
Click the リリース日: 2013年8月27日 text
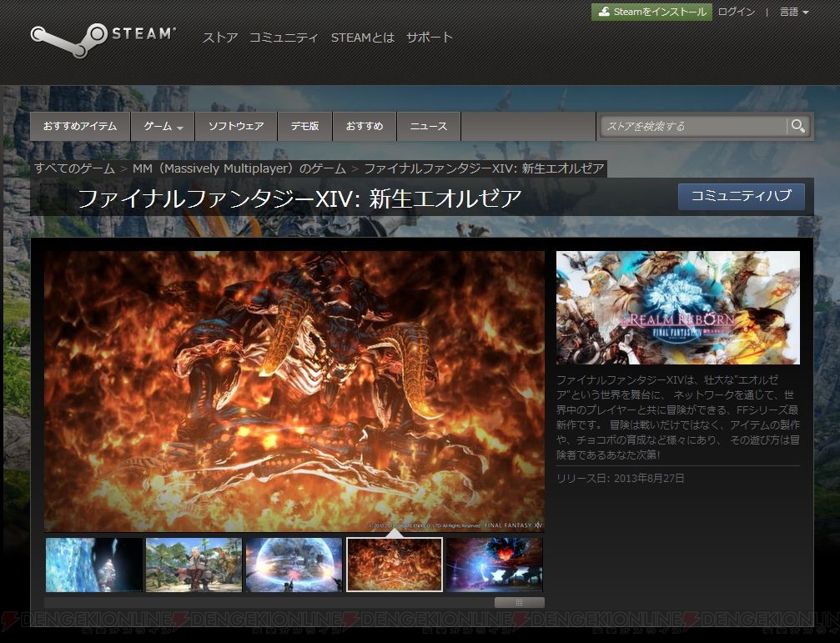point(621,479)
